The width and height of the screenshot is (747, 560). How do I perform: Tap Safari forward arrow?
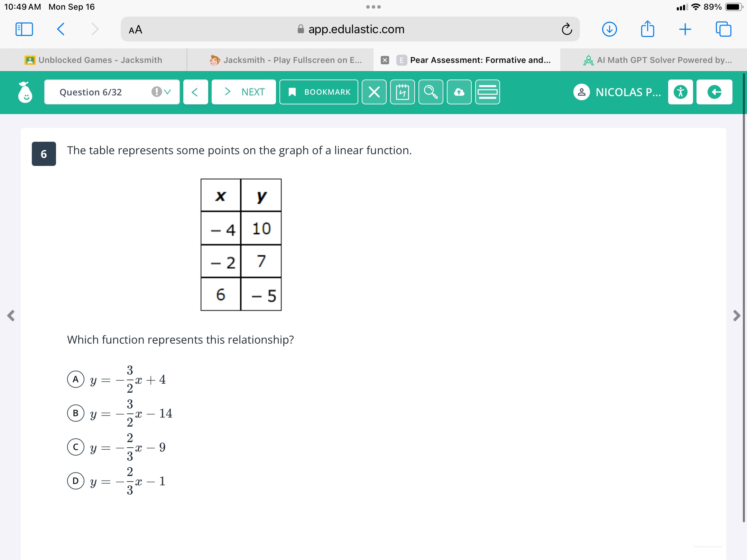95,29
